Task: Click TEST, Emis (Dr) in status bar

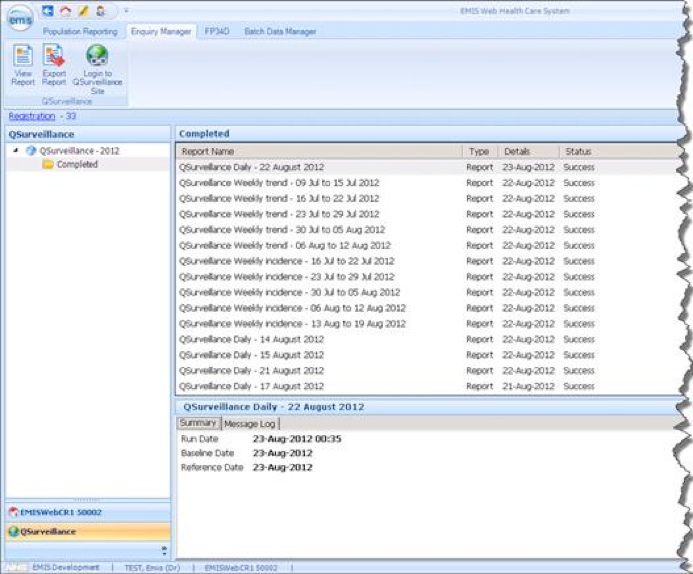Action: 152,567
